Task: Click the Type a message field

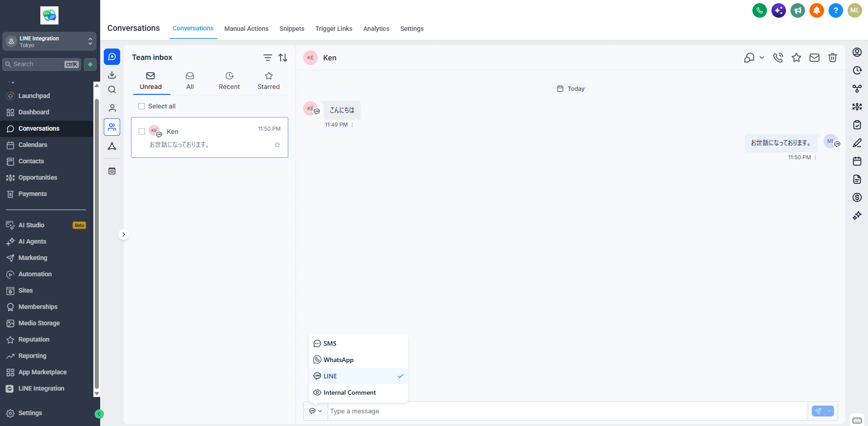Action: (567, 411)
